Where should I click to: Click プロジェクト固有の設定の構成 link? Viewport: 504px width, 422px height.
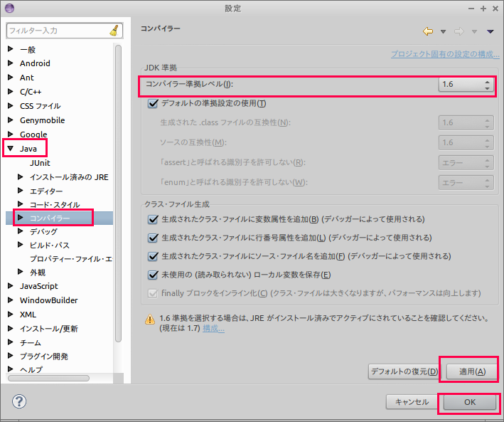click(445, 54)
